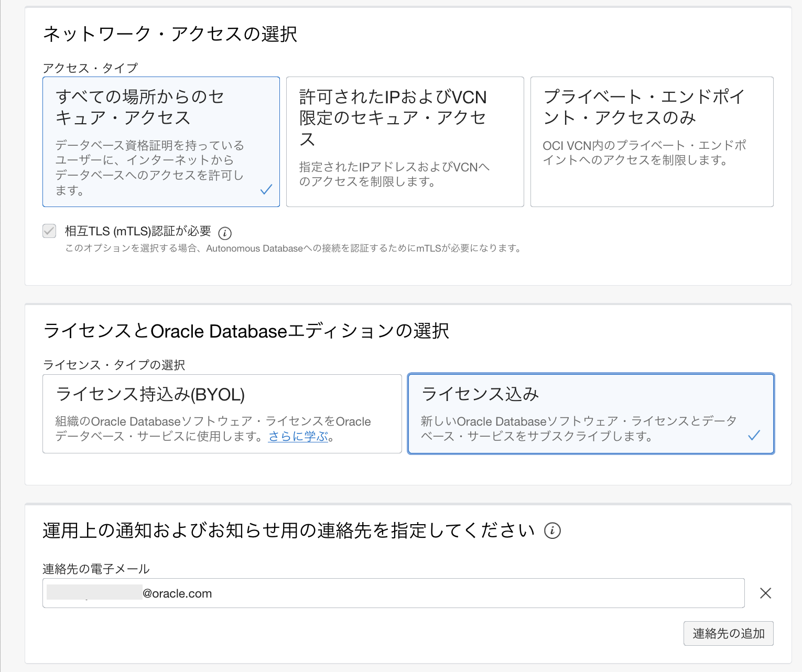Click the checkmark inside the ライセンス込み card
The image size is (802, 672).
point(755,435)
